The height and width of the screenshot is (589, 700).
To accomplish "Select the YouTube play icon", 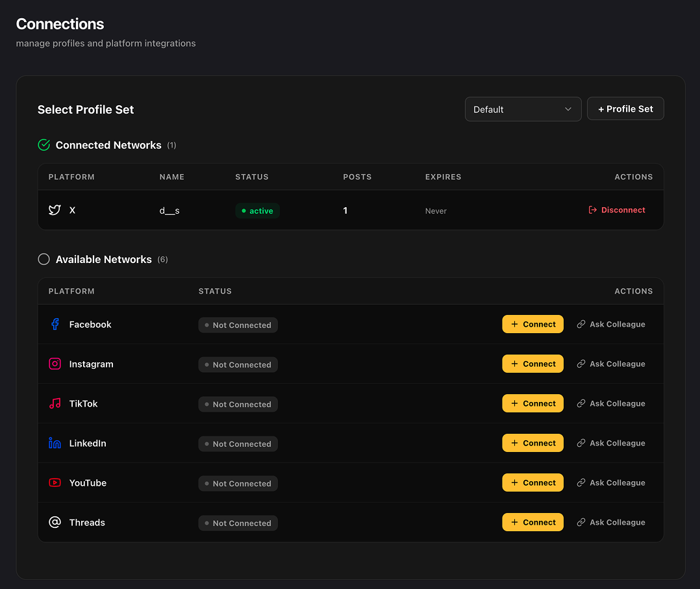I will pos(55,482).
